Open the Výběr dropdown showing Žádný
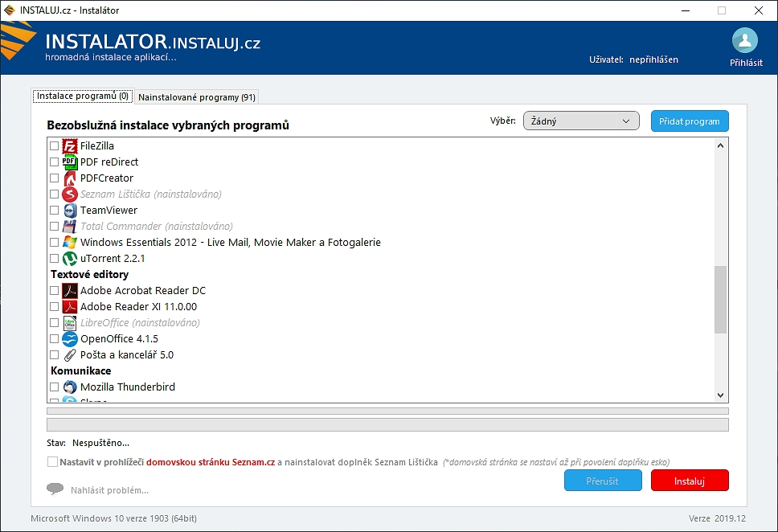The height and width of the screenshot is (532, 778). coord(581,121)
